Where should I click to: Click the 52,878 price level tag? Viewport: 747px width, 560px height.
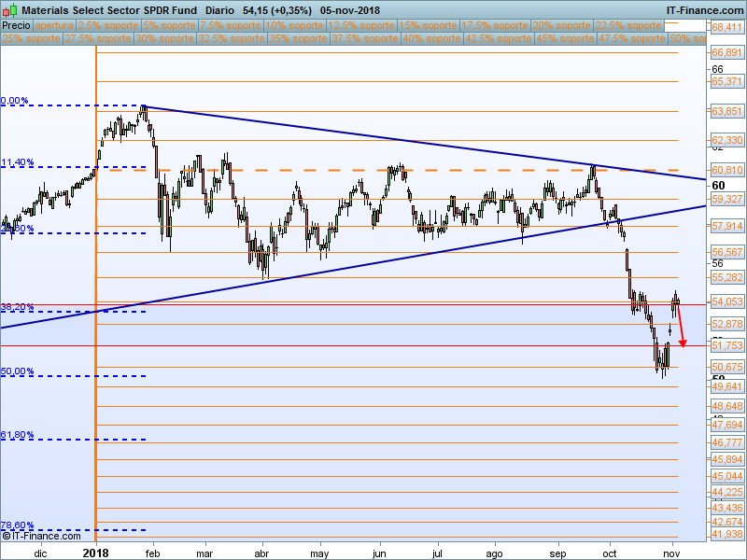(x=727, y=324)
